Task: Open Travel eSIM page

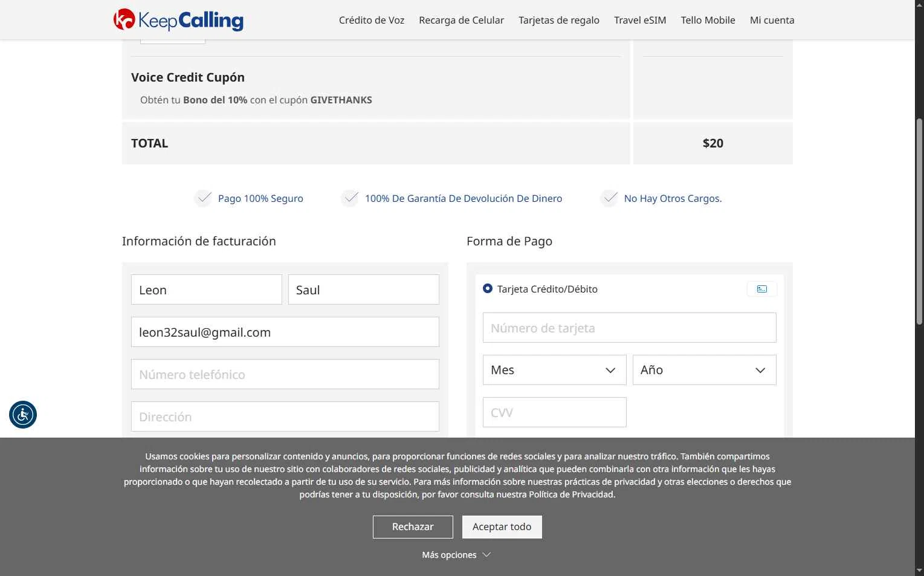Action: 640,20
